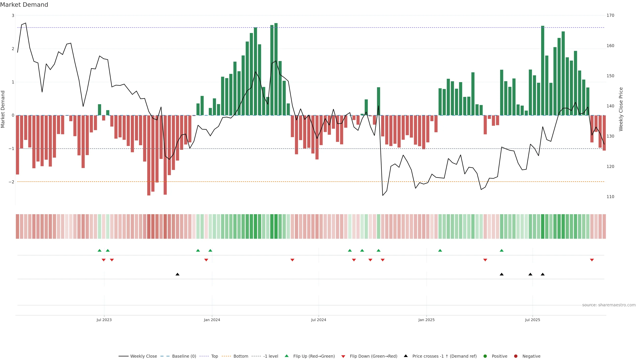Click the green flip-up marker after Jan 2025

[440, 251]
